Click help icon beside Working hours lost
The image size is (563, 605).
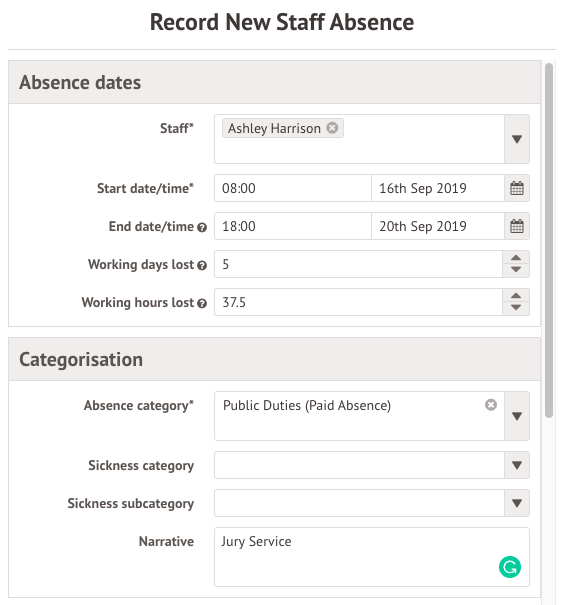point(202,304)
